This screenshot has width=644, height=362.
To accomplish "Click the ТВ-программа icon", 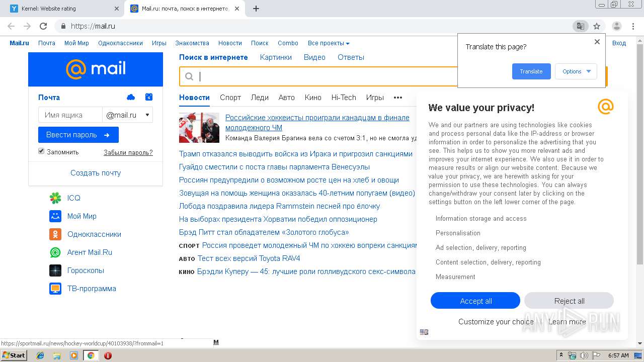I will [55, 289].
